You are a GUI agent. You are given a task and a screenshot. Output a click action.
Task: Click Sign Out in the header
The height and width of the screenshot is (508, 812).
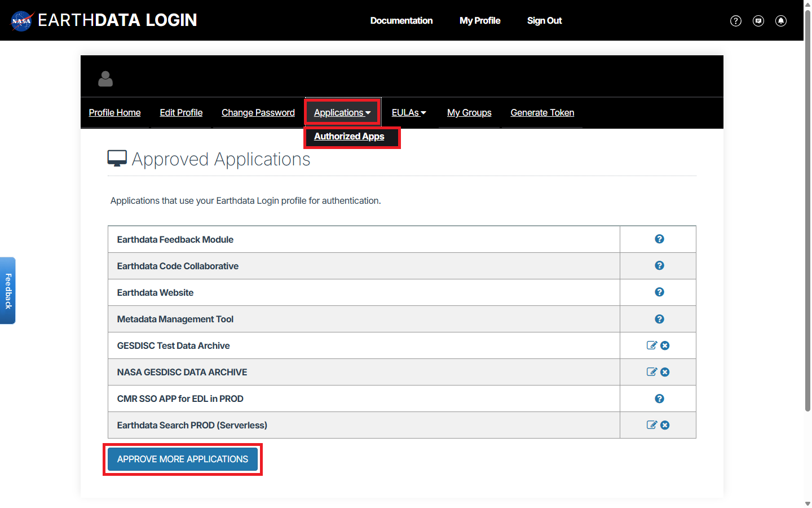545,20
